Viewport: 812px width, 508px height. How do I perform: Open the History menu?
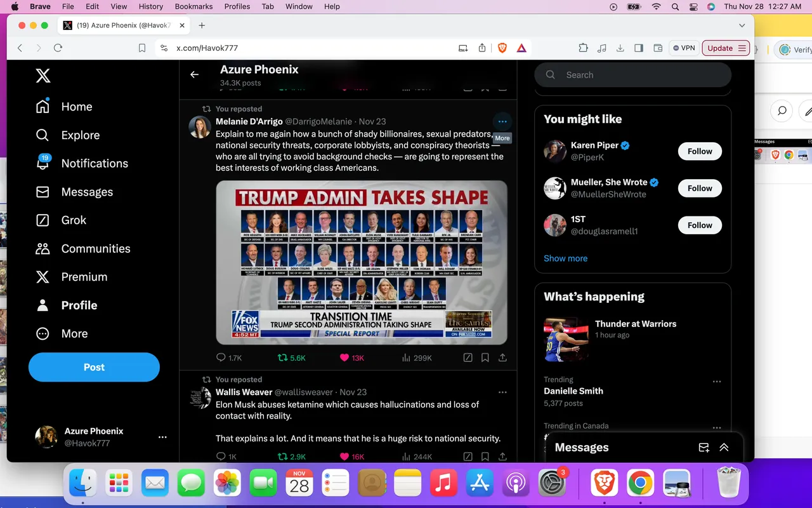pyautogui.click(x=150, y=6)
